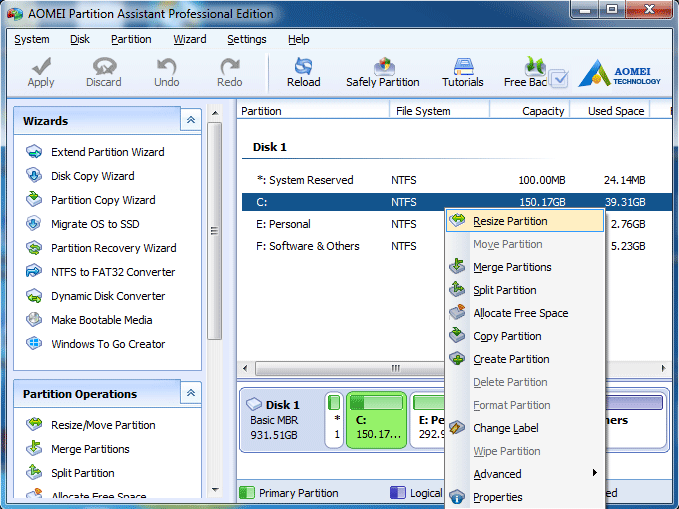Screen dimensions: 679x509
Task: Click the Disk 1 Basic MBR label block
Action: click(282, 420)
